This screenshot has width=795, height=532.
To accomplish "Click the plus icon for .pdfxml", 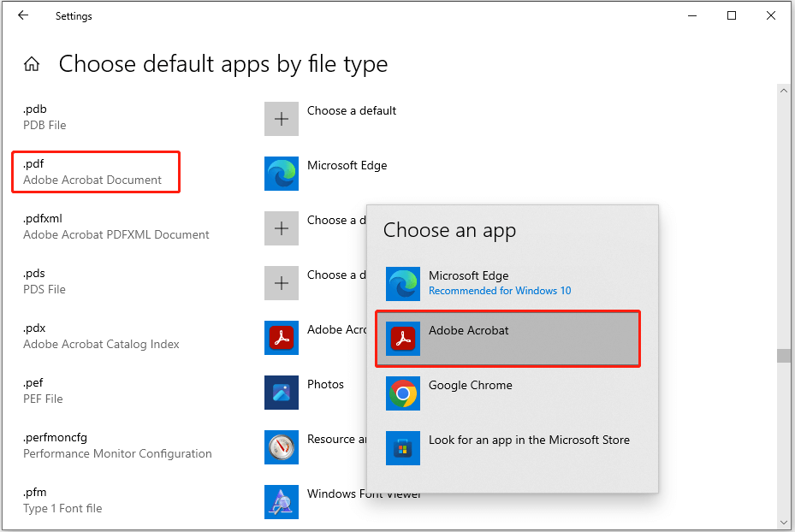I will 282,228.
